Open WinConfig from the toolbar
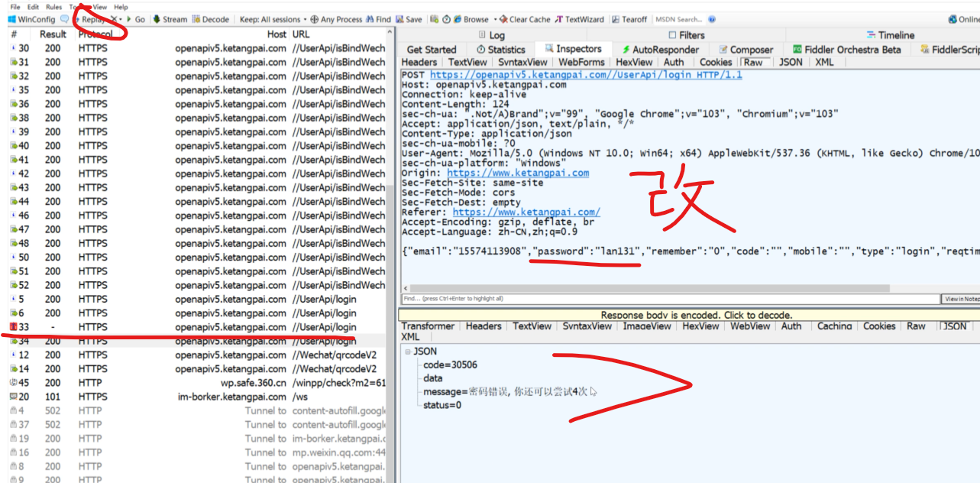This screenshot has width=980, height=483. pos(31,19)
